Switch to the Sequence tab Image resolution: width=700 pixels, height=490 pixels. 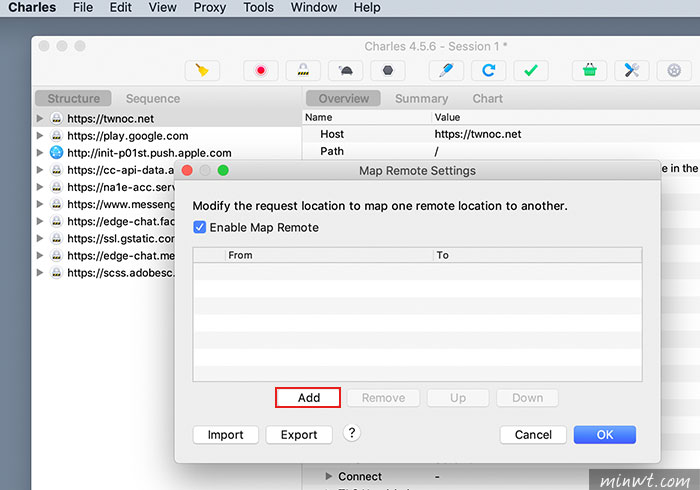[x=153, y=98]
